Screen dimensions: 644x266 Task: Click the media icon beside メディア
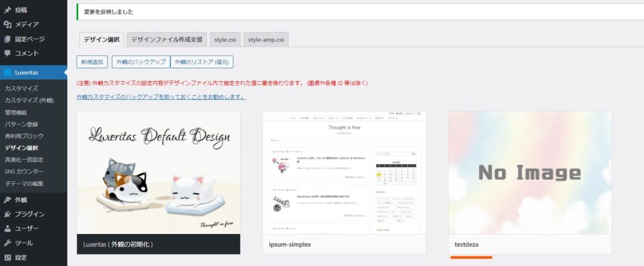(8, 25)
